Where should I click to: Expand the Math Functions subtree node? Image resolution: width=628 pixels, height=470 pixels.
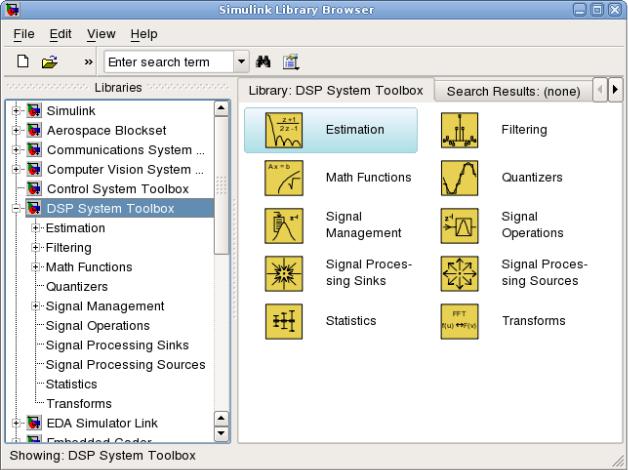coord(35,267)
